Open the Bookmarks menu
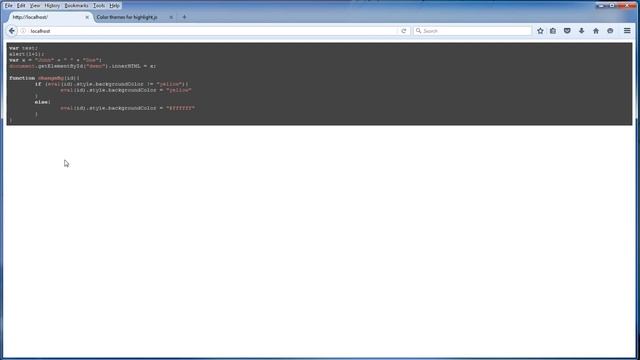640x360 pixels. point(76,6)
